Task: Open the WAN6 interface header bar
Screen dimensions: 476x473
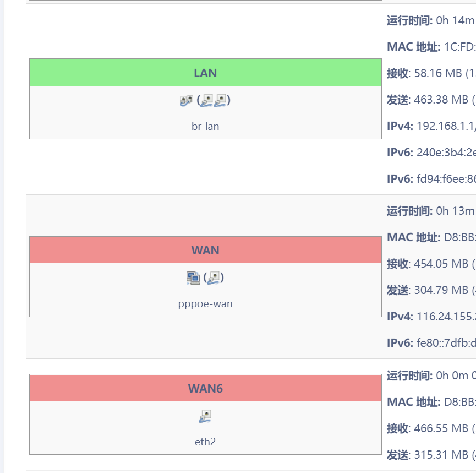Action: [205, 388]
